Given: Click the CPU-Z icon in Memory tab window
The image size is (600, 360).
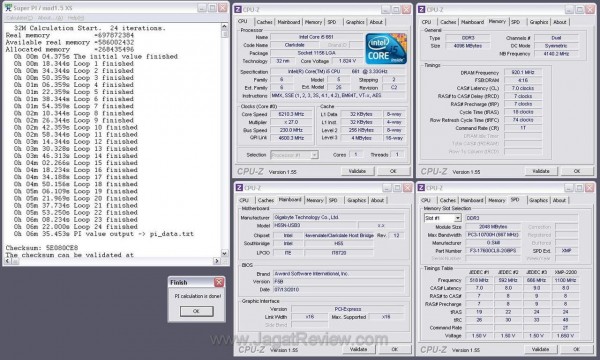Looking at the screenshot, I should coord(422,10).
